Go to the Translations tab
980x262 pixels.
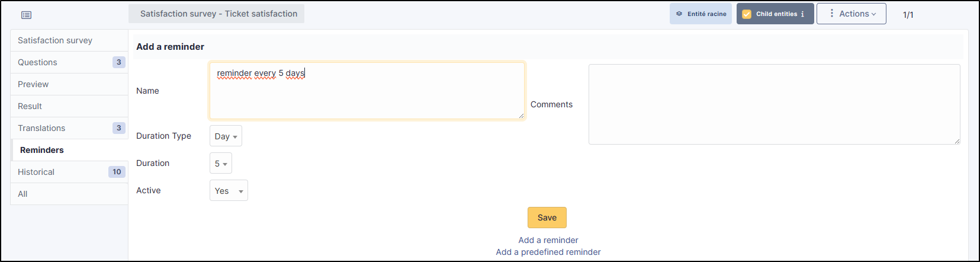click(x=41, y=128)
